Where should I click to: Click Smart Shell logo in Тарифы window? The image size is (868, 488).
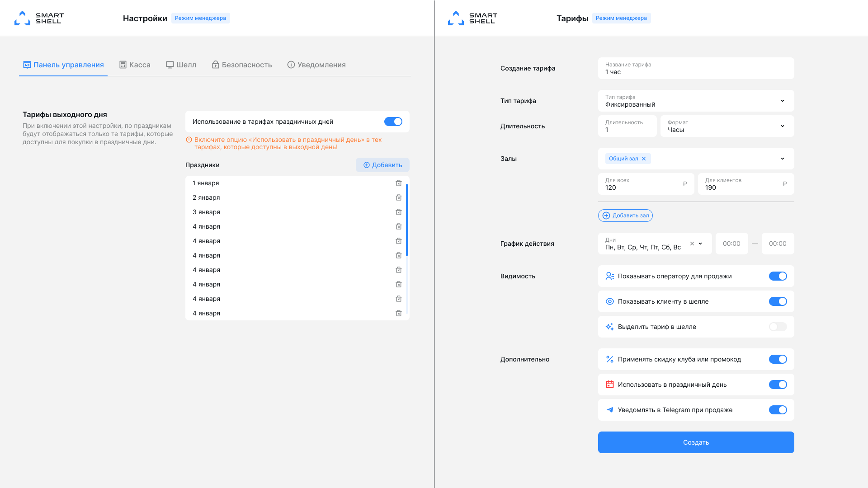click(x=472, y=18)
